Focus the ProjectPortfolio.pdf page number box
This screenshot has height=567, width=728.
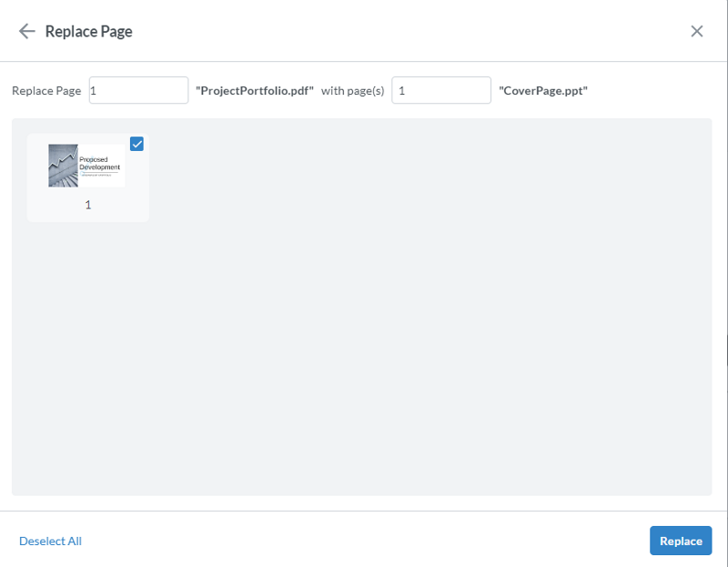pyautogui.click(x=138, y=90)
